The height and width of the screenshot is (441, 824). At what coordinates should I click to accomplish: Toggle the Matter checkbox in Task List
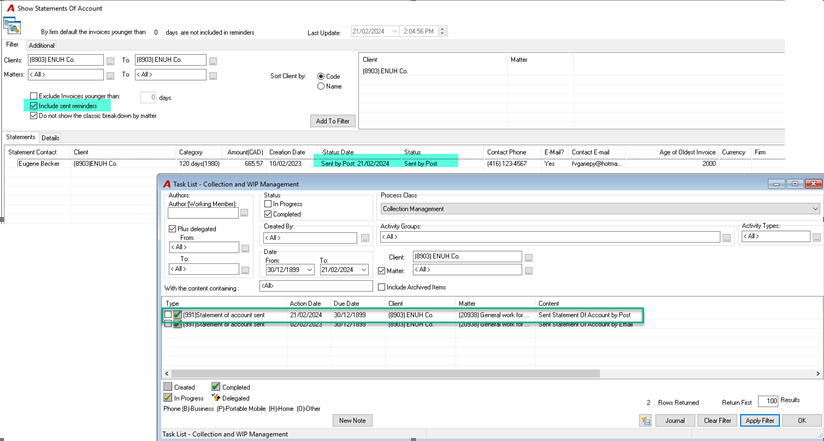(382, 271)
